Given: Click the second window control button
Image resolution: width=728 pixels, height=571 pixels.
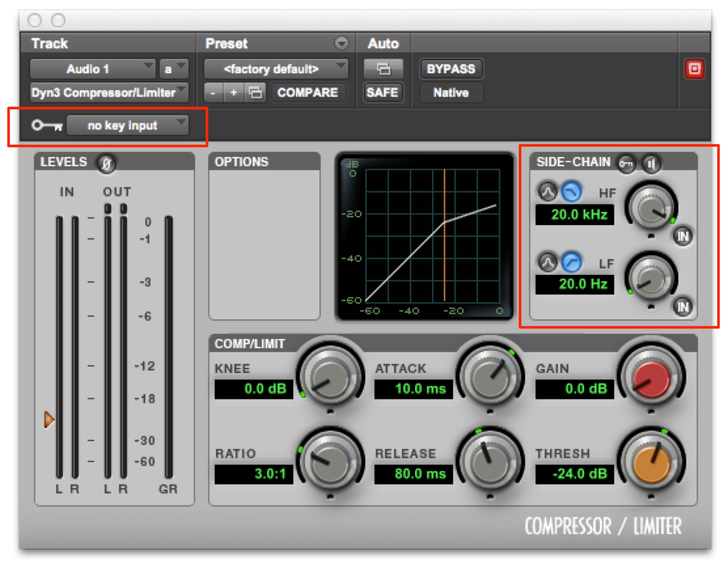Looking at the screenshot, I should (58, 20).
